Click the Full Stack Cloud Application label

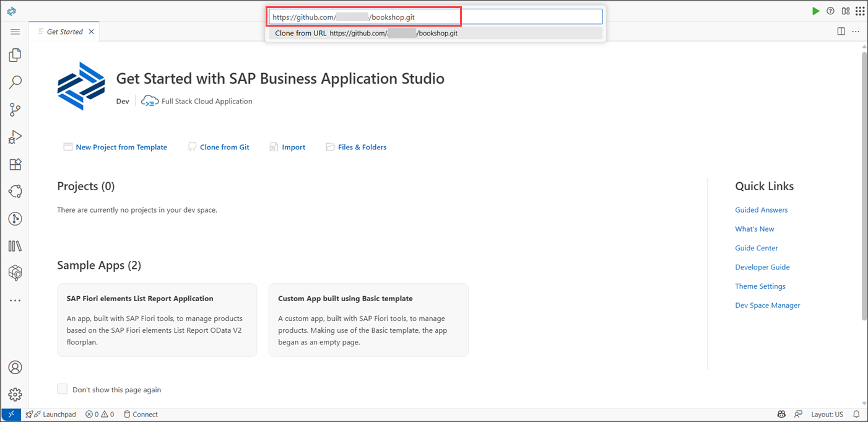tap(207, 101)
